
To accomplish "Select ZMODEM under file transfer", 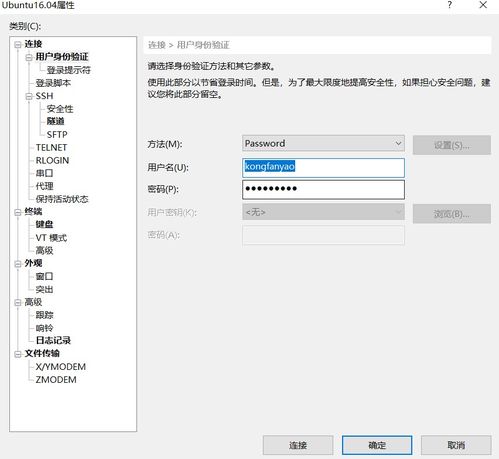I will tap(56, 380).
